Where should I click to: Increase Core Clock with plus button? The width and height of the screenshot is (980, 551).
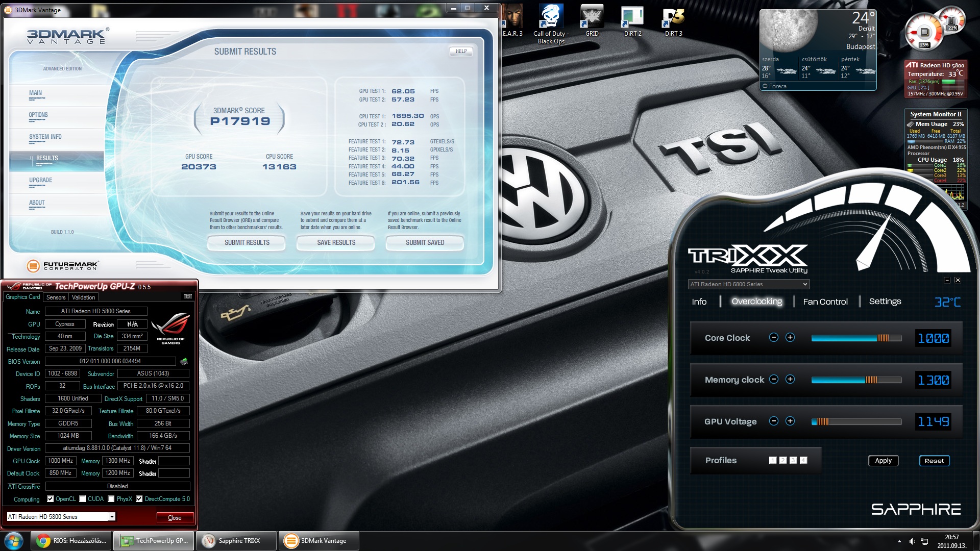790,337
